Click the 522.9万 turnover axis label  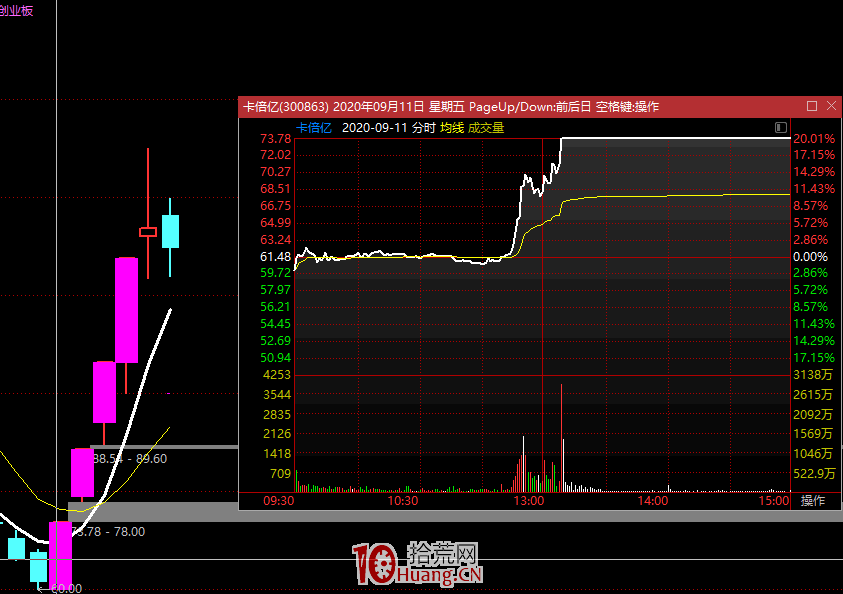tap(815, 474)
